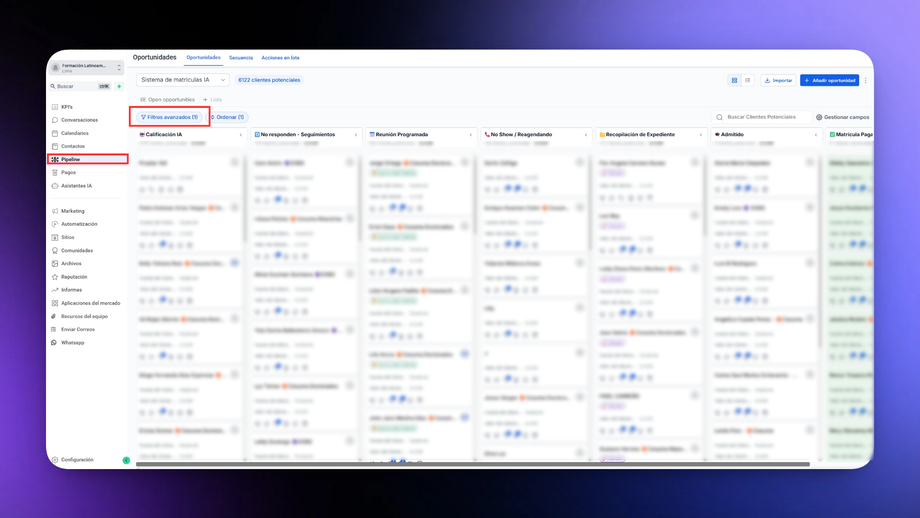920x518 pixels.
Task: Select the Oportunidades tab
Action: [204, 57]
